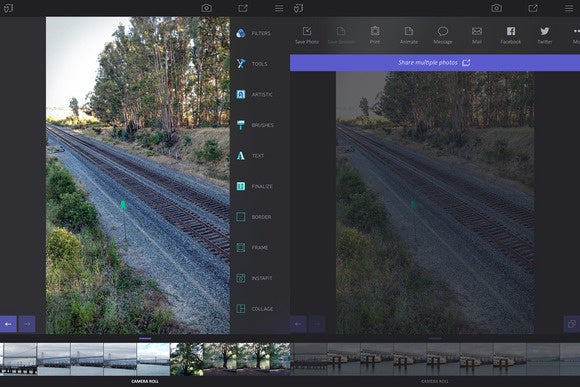Select the single dark tree thumbnail in left roll
580x387 pixels.
[x=186, y=359]
